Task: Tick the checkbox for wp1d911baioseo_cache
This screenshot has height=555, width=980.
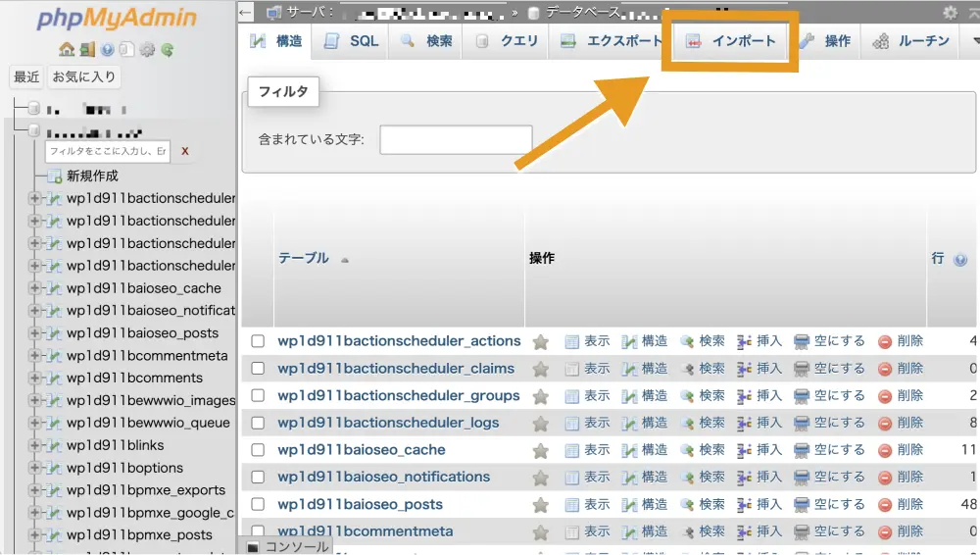Action: pyautogui.click(x=258, y=450)
